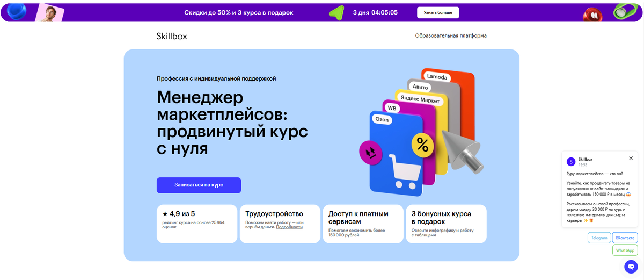Viewport: 644px width, 280px height.
Task: Open Telegram chat button
Action: (599, 238)
